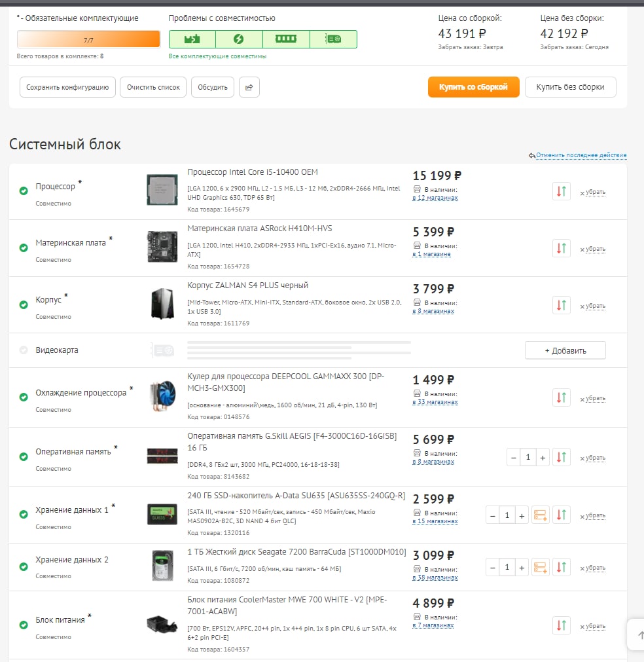This screenshot has width=644, height=662.
Task: Open cooler availability in 33 stores
Action: pyautogui.click(x=435, y=402)
